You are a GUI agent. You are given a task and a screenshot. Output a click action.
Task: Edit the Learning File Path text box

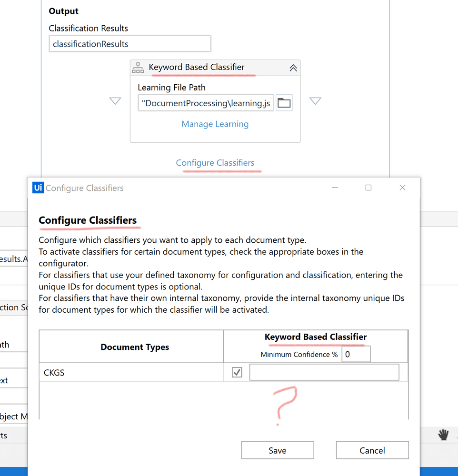(x=206, y=102)
